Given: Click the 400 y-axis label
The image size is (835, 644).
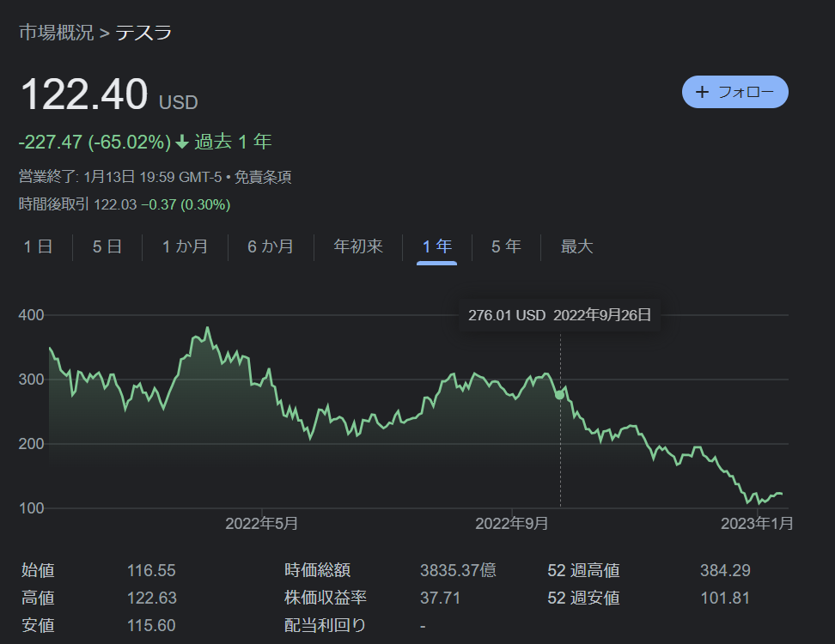Looking at the screenshot, I should (x=32, y=315).
